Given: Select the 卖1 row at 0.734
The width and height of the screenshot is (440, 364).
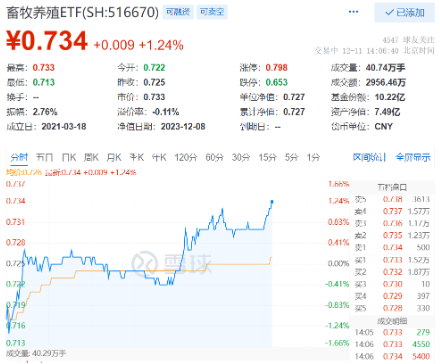Looking at the screenshot, I should pos(392,247).
